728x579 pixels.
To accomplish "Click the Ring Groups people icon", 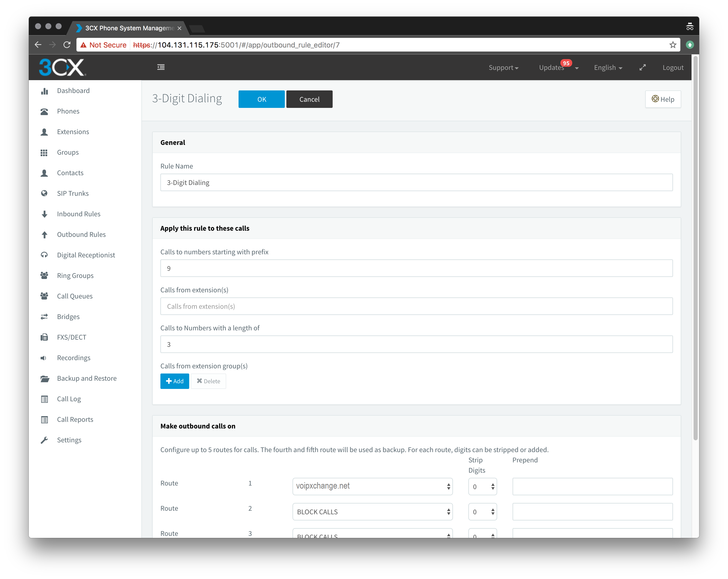I will pyautogui.click(x=44, y=276).
